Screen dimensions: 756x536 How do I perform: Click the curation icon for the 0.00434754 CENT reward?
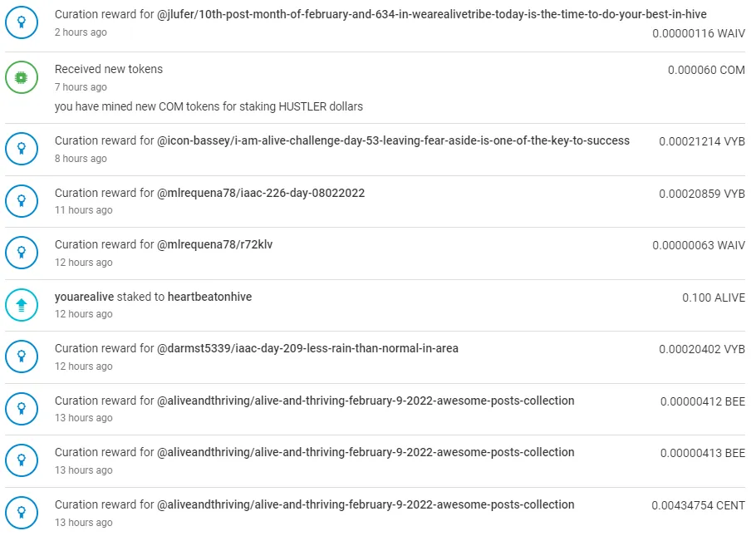coord(22,513)
